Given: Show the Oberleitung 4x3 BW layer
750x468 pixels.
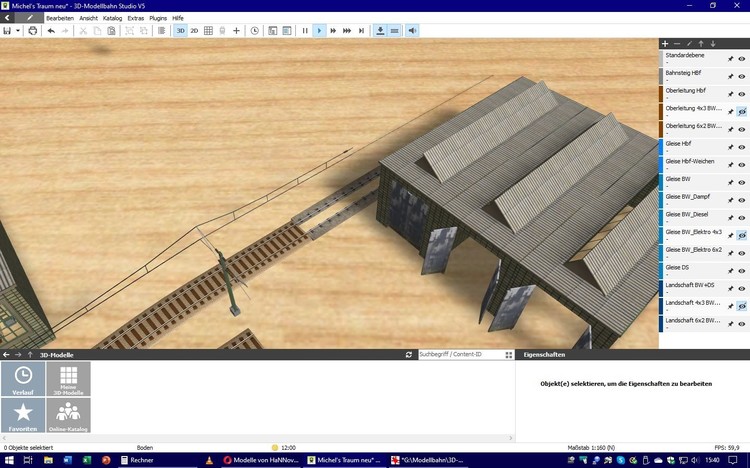Looking at the screenshot, I should click(742, 112).
